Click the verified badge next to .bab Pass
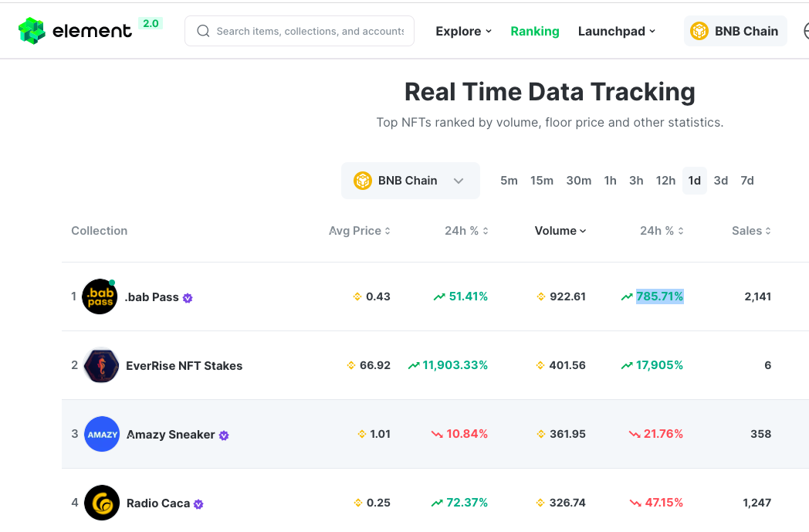809x532 pixels. [188, 298]
